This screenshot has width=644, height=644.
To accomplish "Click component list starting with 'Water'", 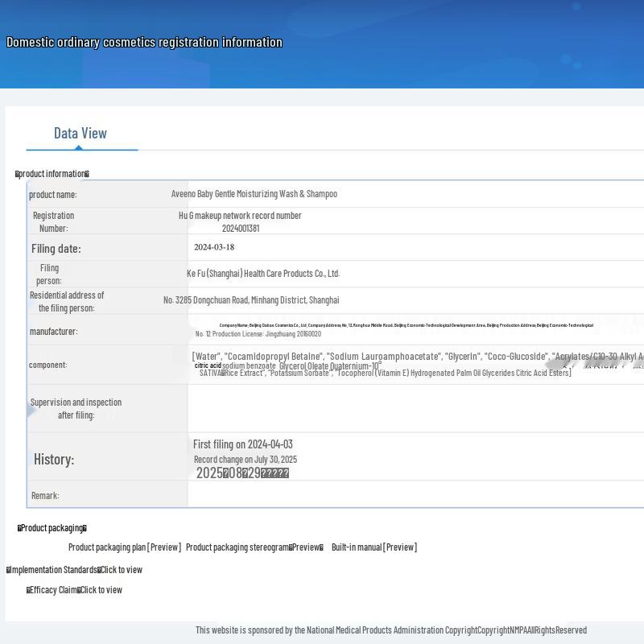I will [418, 357].
